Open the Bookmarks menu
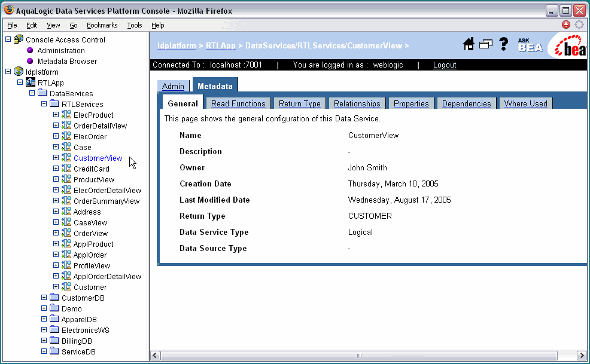Image resolution: width=590 pixels, height=364 pixels. click(102, 25)
